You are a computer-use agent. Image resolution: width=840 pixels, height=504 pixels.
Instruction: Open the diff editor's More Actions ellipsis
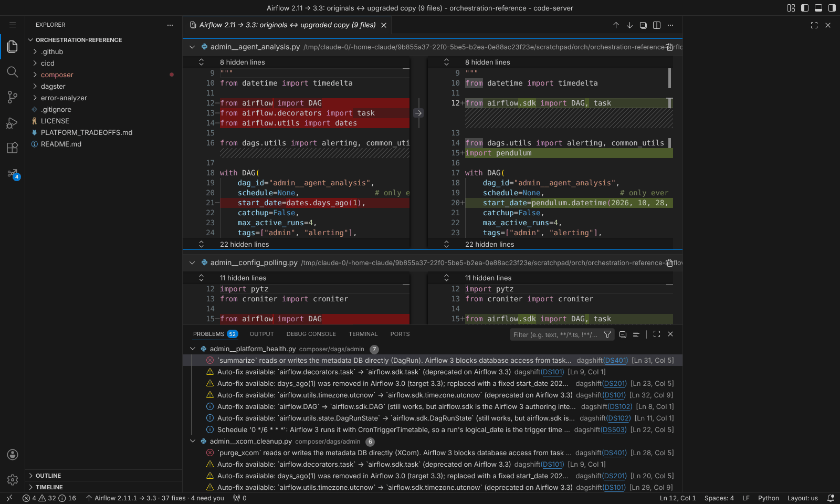point(670,25)
